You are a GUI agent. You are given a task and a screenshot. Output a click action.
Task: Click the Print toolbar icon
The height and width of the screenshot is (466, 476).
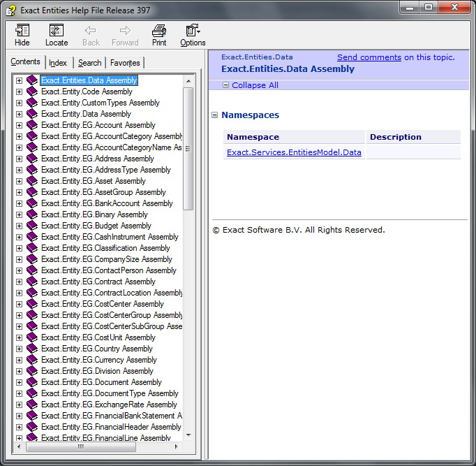coord(159,31)
